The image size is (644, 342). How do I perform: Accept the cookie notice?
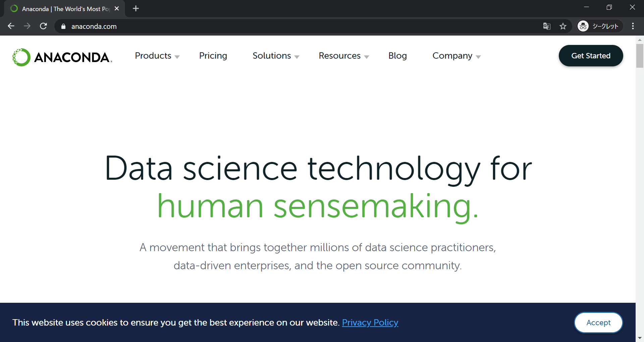point(598,323)
